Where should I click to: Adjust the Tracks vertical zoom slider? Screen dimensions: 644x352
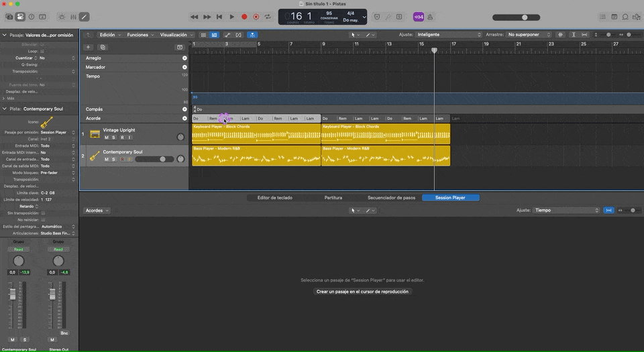click(x=608, y=35)
